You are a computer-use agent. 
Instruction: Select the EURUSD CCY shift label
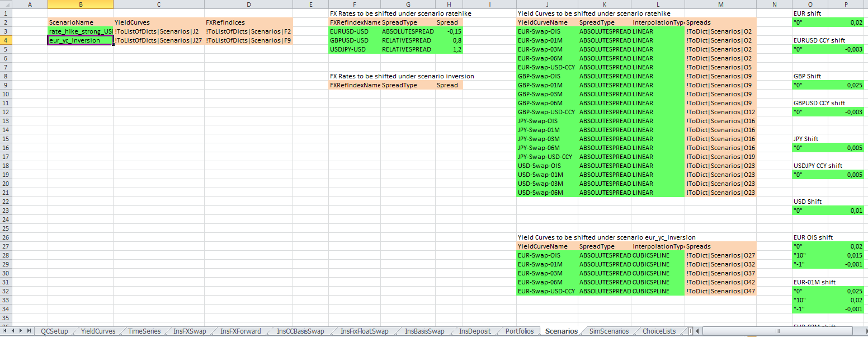pos(819,40)
